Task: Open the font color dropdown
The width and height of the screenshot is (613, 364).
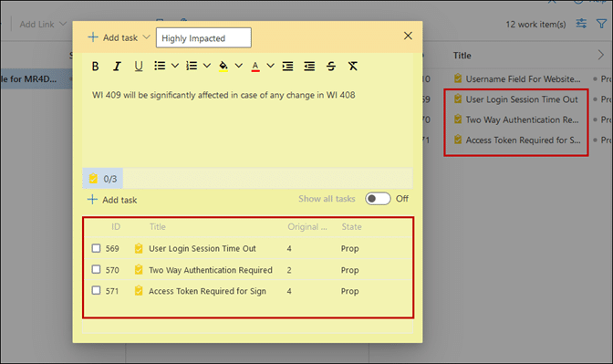Action: click(x=271, y=66)
